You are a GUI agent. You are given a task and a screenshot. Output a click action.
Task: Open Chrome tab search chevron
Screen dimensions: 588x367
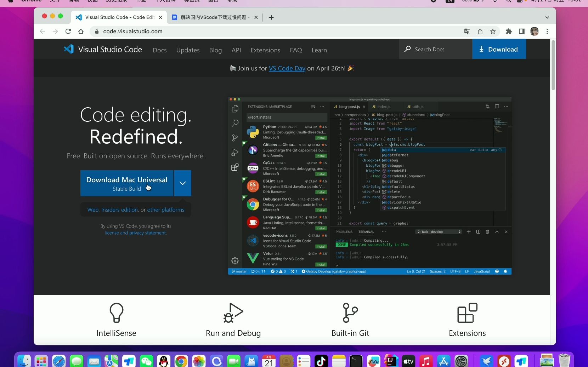pos(547,17)
